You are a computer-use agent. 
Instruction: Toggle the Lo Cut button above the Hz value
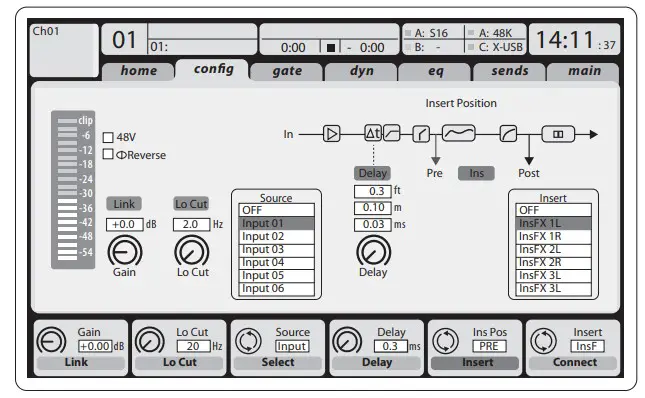tap(191, 204)
